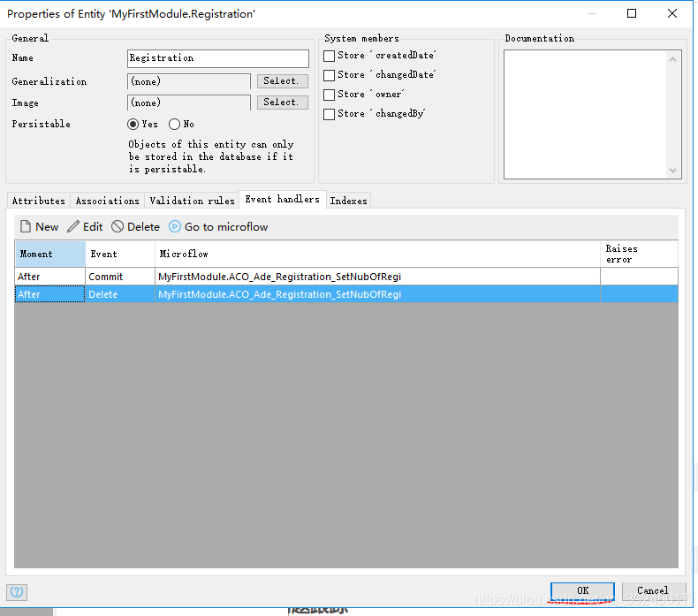Choose the Persistable Yes radio button
The image size is (698, 616).
point(133,125)
